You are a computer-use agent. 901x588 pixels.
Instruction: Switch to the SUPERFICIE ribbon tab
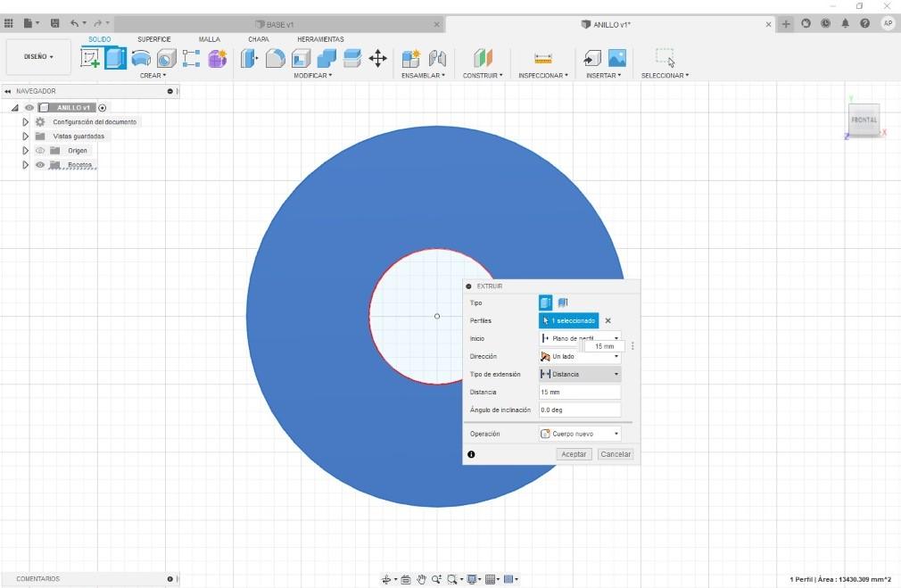(154, 39)
